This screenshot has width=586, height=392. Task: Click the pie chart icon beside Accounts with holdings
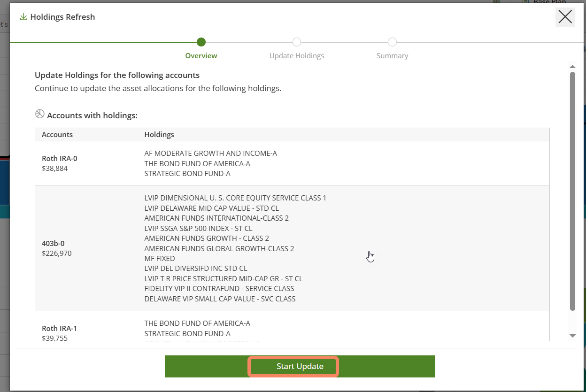pos(40,114)
